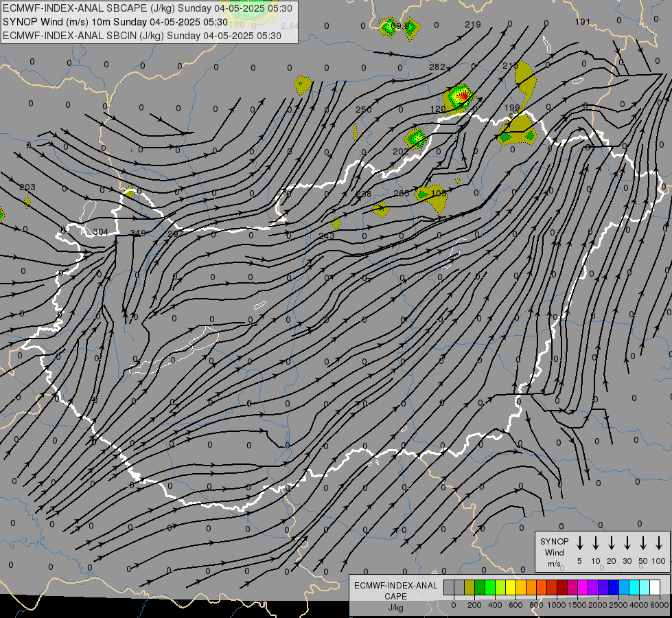Click the 30 m/s wind arrow symbol

click(x=627, y=543)
